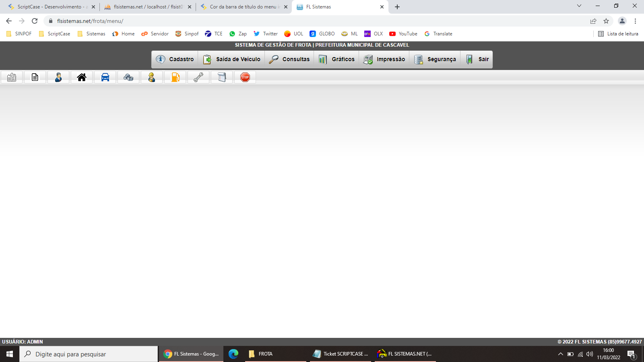
Task: Open the TCE bookmark
Action: [x=214, y=34]
